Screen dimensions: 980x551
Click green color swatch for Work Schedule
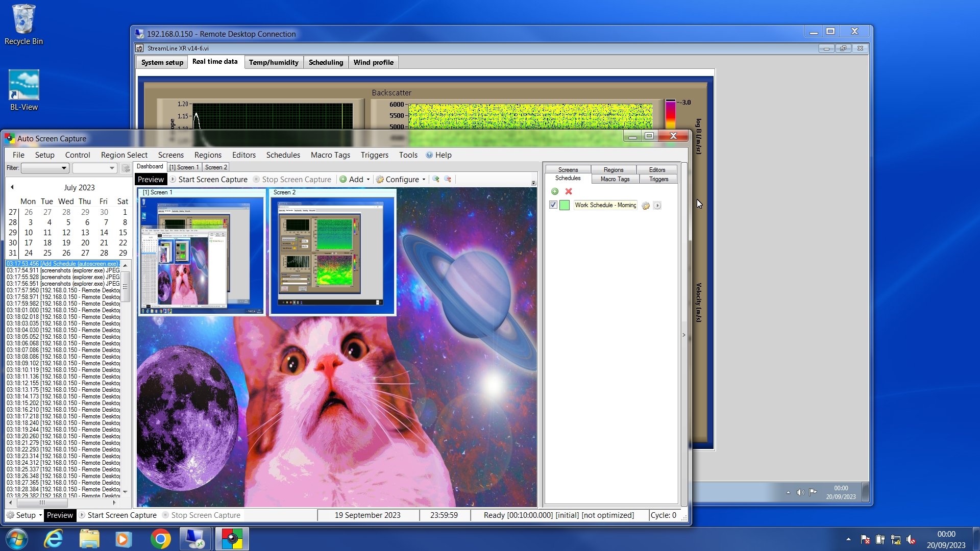[x=565, y=205]
